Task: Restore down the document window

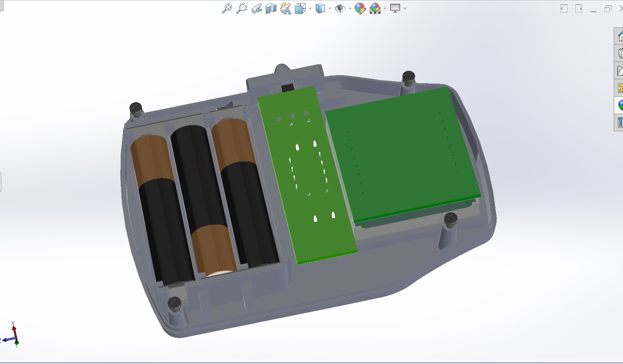Action: click(x=608, y=8)
